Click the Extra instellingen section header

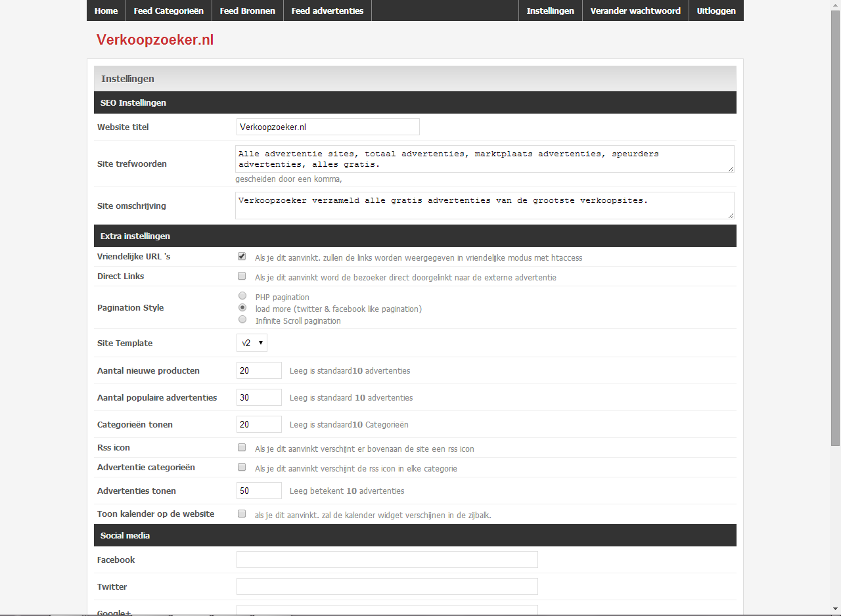click(x=415, y=236)
